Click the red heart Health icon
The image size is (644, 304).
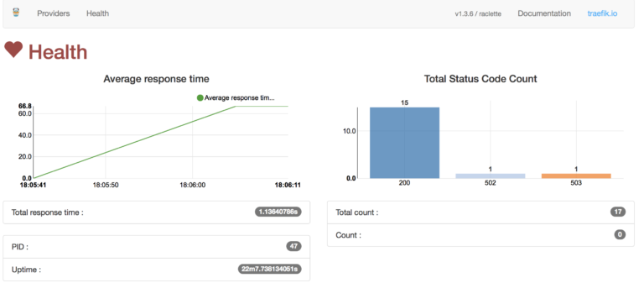(13, 50)
